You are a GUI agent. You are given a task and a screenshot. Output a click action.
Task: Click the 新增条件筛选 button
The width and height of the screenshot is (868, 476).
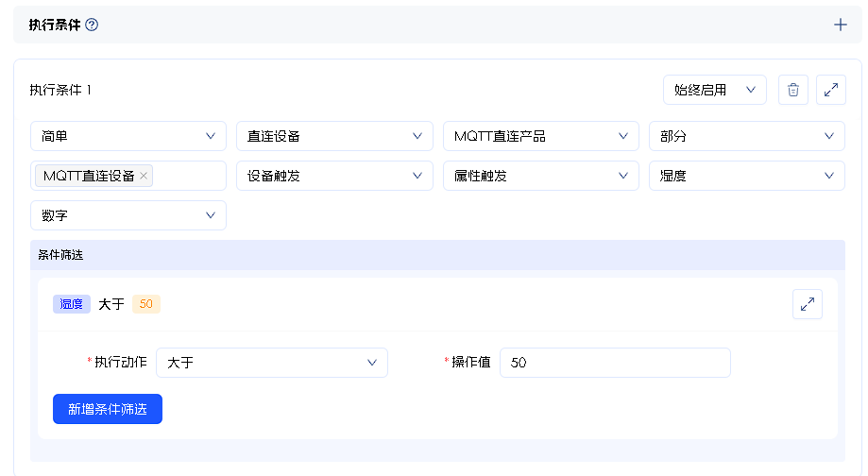(108, 409)
